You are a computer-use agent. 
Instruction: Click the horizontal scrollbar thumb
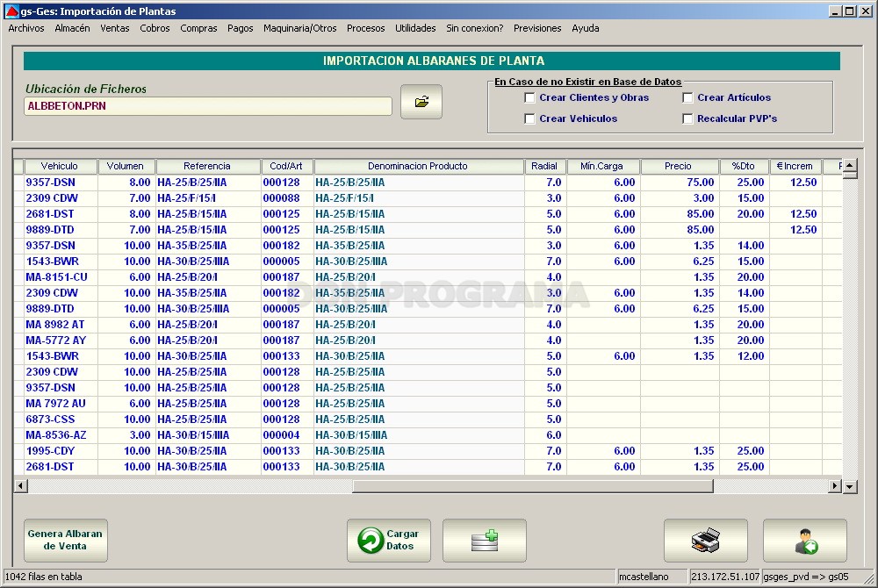(x=533, y=486)
